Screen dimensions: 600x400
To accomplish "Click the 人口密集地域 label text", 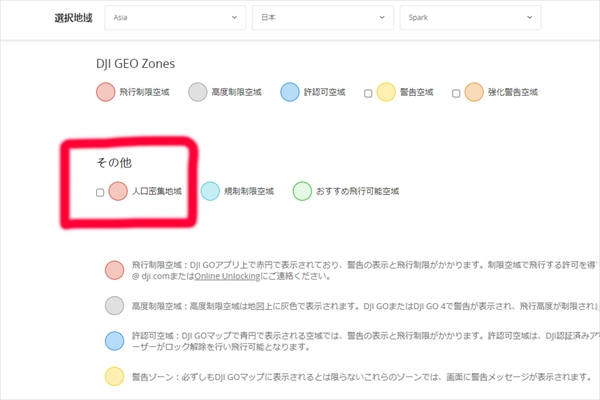I will (157, 191).
